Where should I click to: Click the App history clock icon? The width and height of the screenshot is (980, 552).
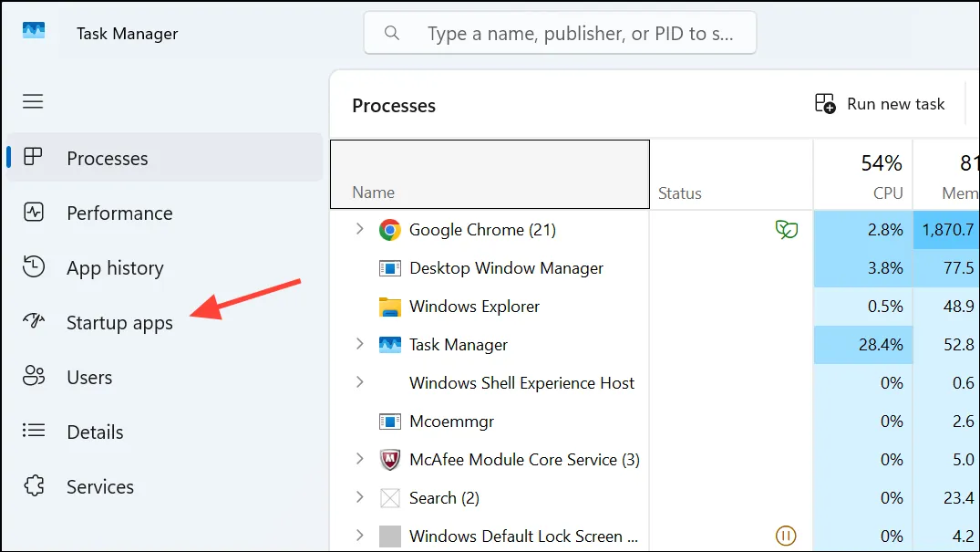coord(34,266)
